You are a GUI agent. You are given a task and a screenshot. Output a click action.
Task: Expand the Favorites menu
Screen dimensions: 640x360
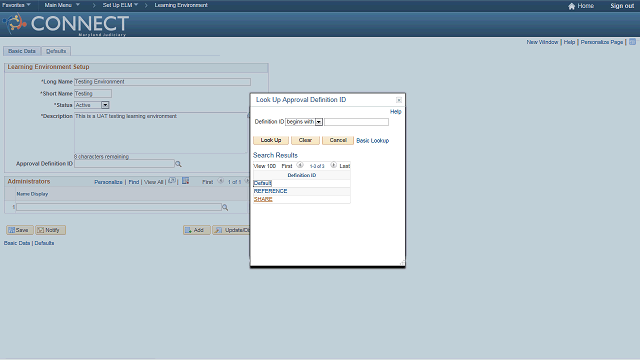(16, 5)
